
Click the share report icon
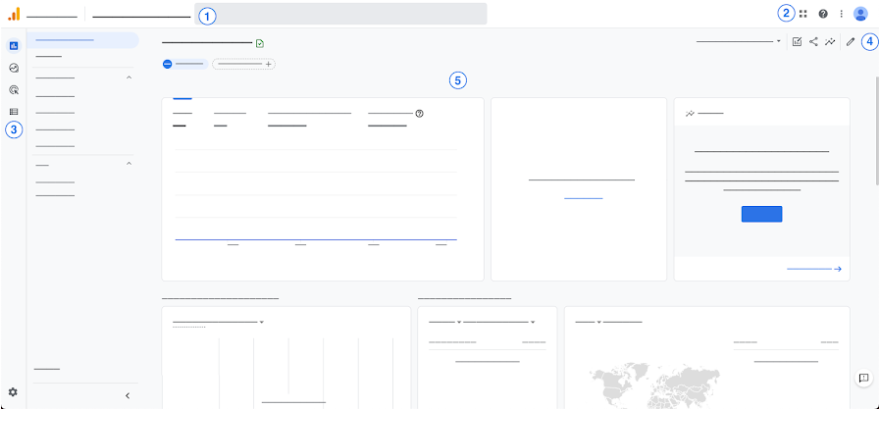click(813, 41)
